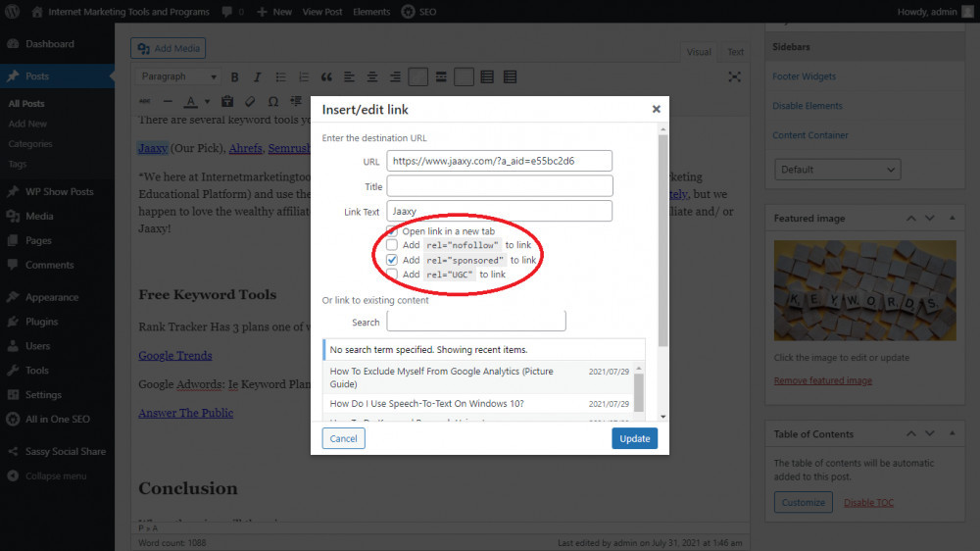Check the rel="UGC" option
This screenshot has width=980, height=551.
click(392, 274)
